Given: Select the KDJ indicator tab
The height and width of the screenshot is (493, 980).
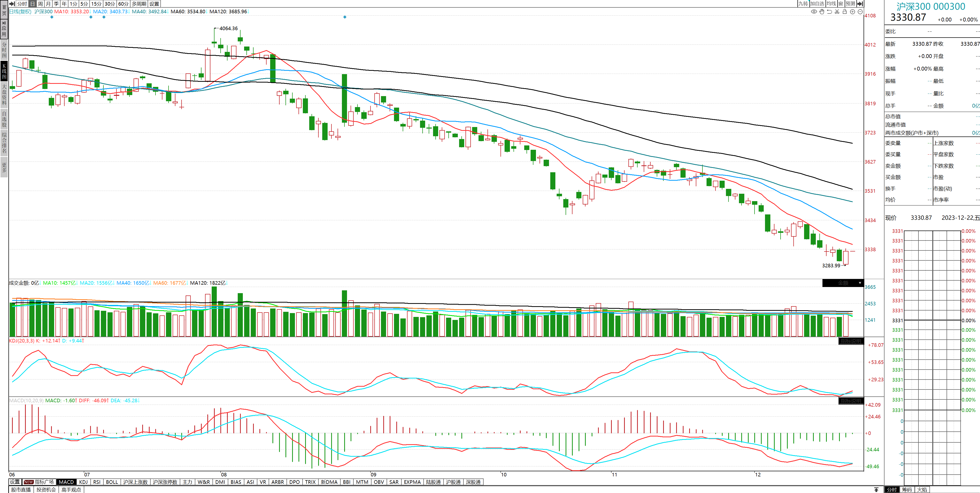Looking at the screenshot, I should [83, 482].
